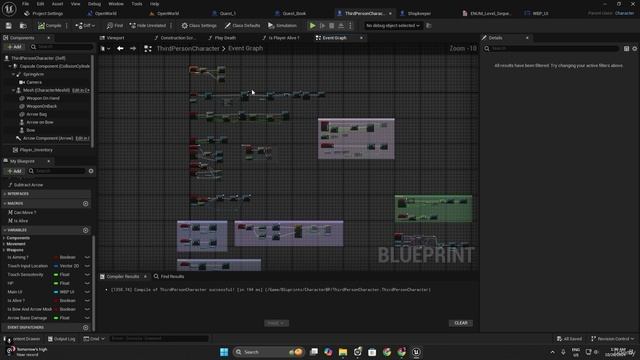The image size is (640, 360).
Task: Open the Subtract Arrow function
Action: click(x=25, y=185)
